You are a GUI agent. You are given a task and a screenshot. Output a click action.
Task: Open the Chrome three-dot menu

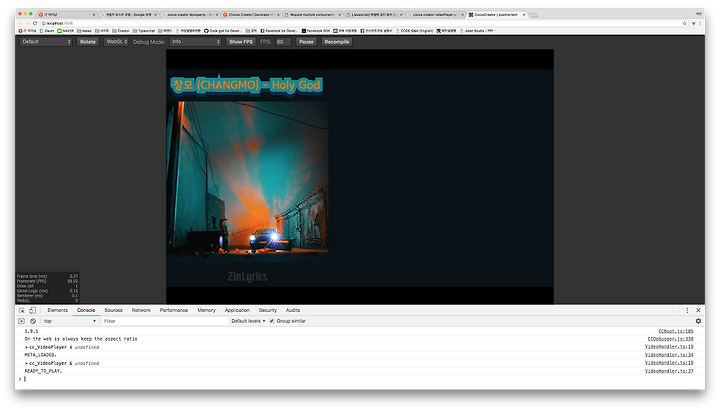pos(700,23)
